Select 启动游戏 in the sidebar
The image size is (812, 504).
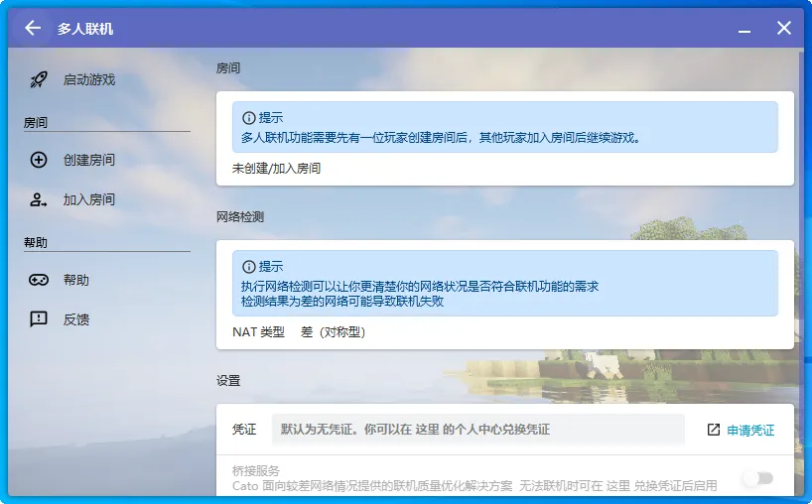pyautogui.click(x=89, y=79)
